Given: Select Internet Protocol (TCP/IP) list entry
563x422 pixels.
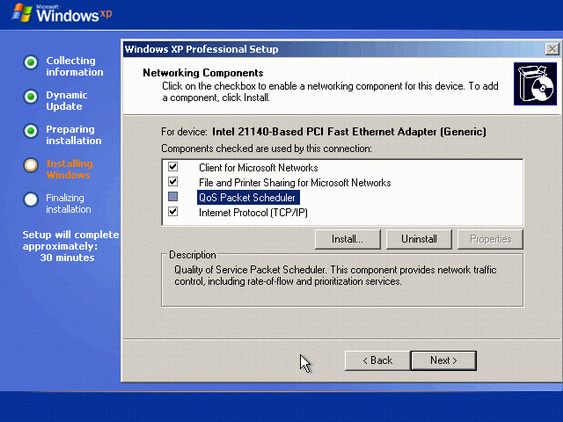Looking at the screenshot, I should [x=253, y=213].
